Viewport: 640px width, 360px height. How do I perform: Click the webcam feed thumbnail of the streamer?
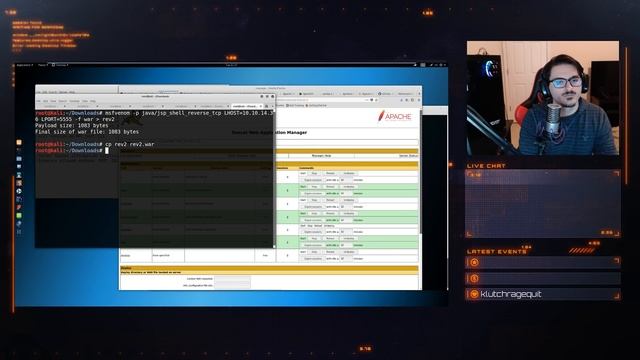543,98
